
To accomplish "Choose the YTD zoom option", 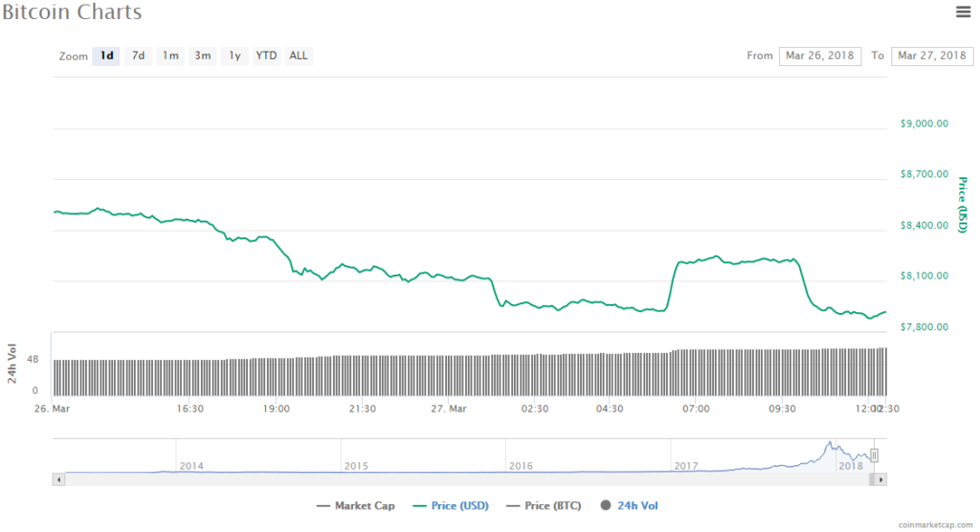I will click(x=266, y=55).
